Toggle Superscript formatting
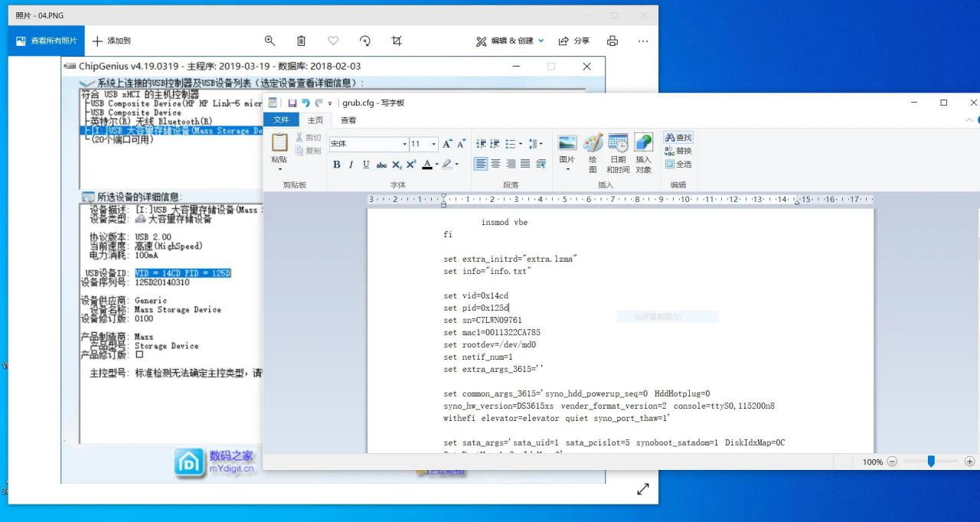Viewport: 980px width, 522px height. click(x=411, y=164)
